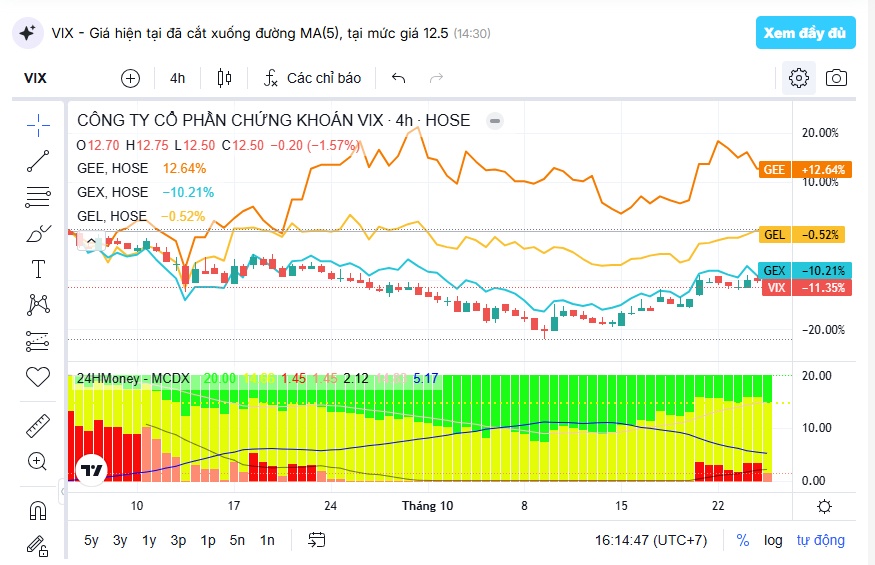The image size is (875, 565).
Task: Open the 4h interval dropdown
Action: 177,78
